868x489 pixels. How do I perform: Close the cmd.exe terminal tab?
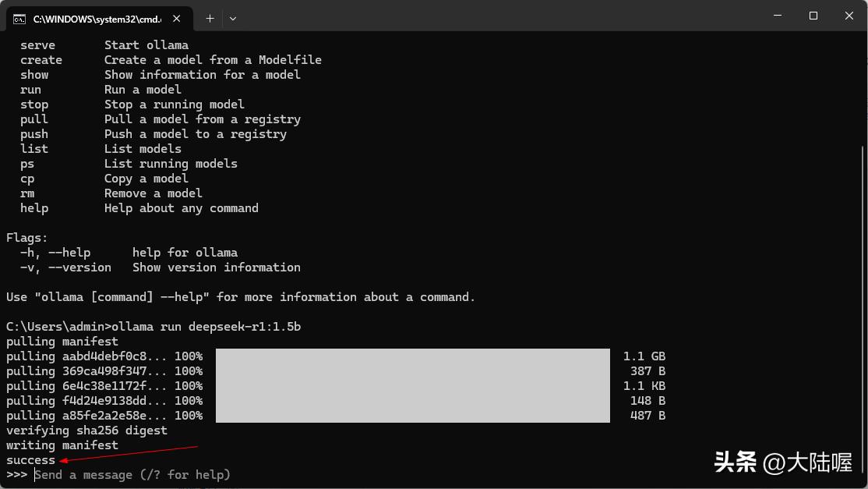click(177, 19)
